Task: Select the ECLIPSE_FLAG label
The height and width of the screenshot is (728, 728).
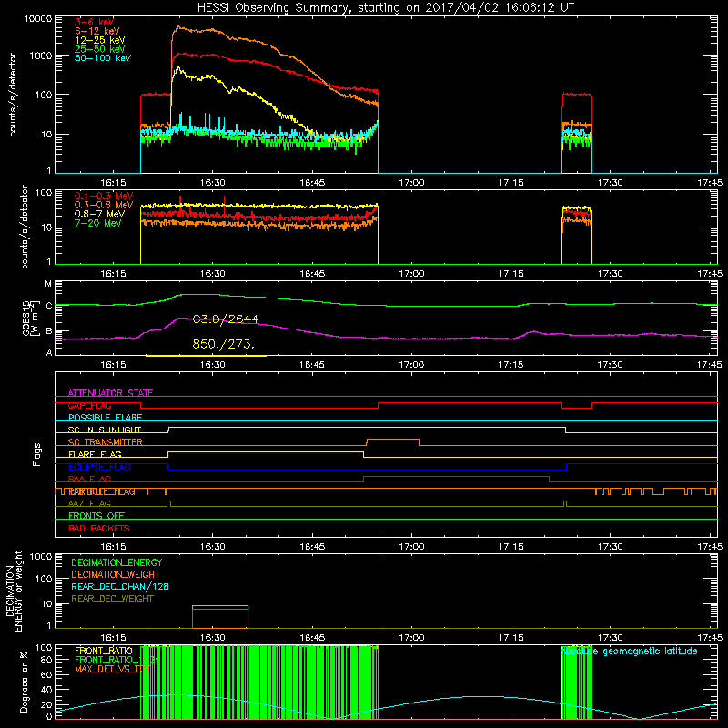Action: (x=99, y=467)
